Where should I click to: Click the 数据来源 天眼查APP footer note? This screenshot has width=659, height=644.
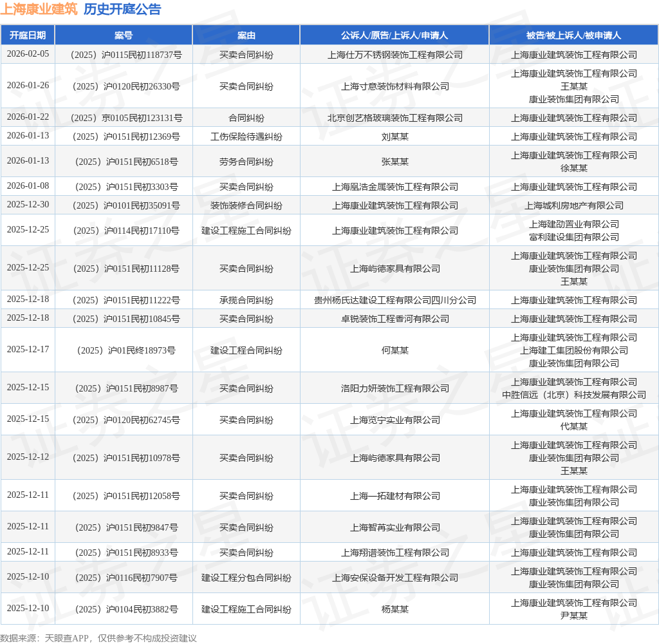coord(98,638)
